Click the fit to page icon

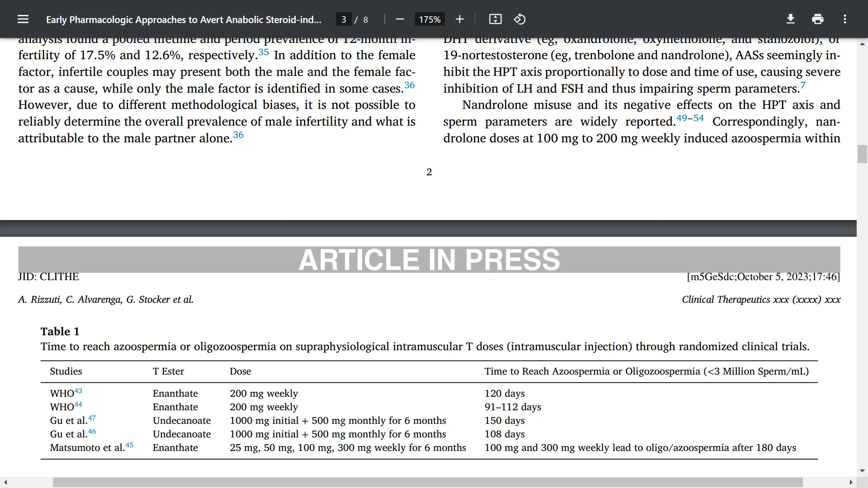coord(495,19)
